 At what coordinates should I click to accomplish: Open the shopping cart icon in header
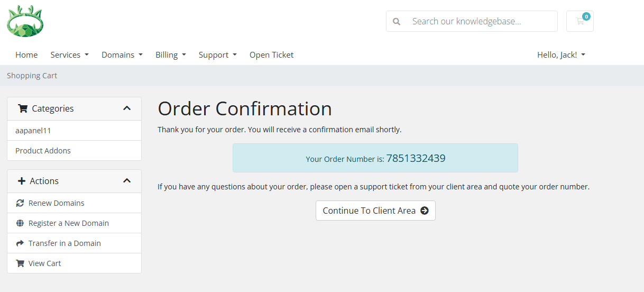tap(580, 21)
